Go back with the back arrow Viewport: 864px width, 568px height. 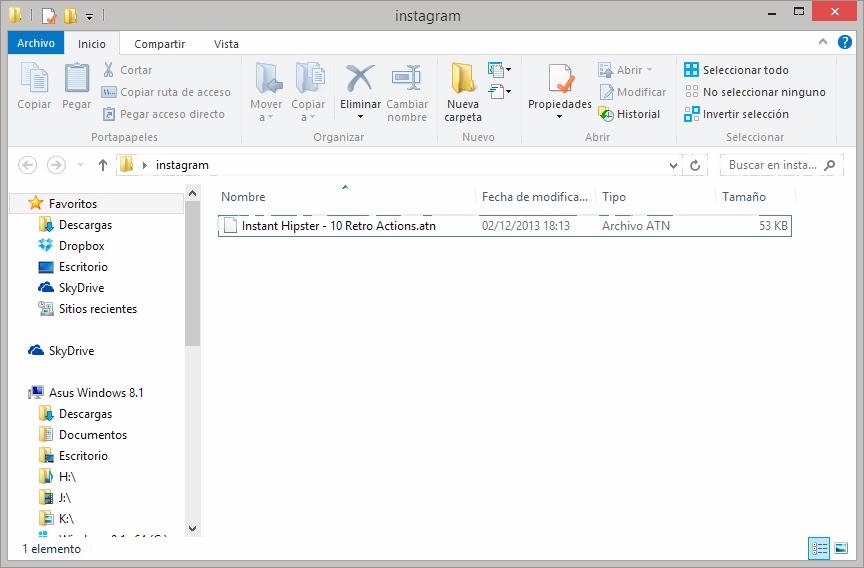[28, 165]
